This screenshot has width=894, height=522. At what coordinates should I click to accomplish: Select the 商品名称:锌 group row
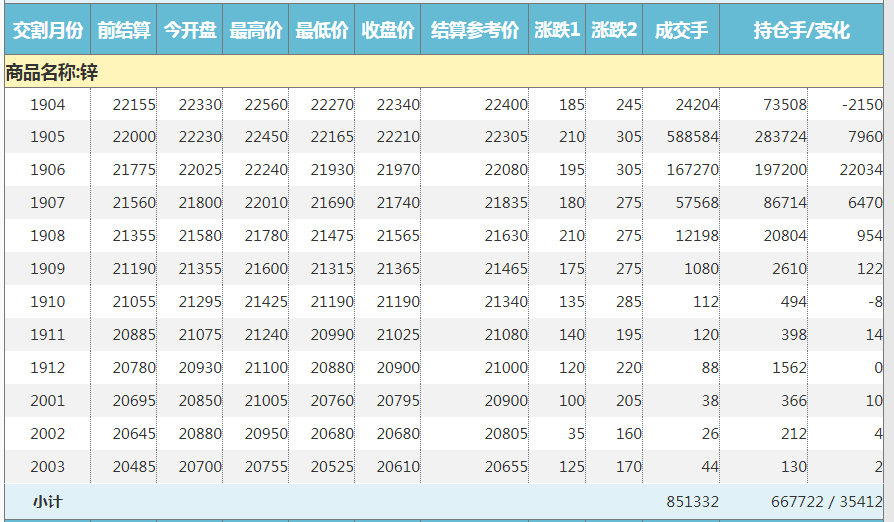[52, 72]
